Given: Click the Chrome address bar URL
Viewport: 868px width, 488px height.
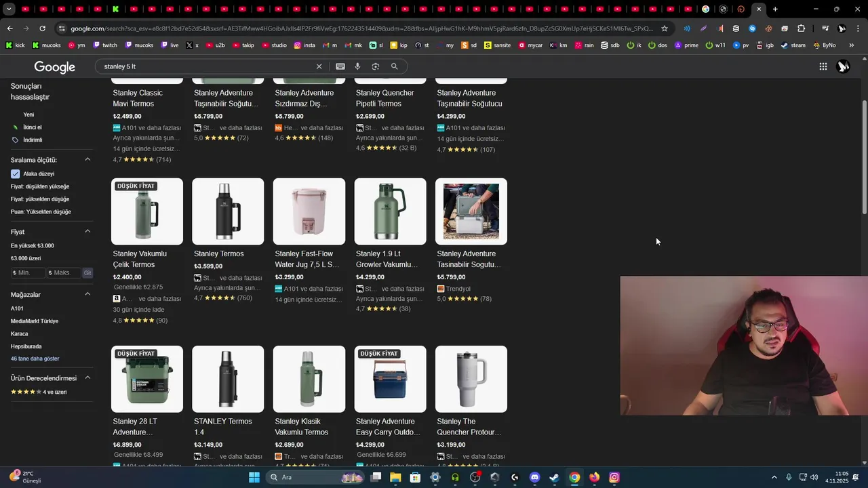Looking at the screenshot, I should (361, 28).
